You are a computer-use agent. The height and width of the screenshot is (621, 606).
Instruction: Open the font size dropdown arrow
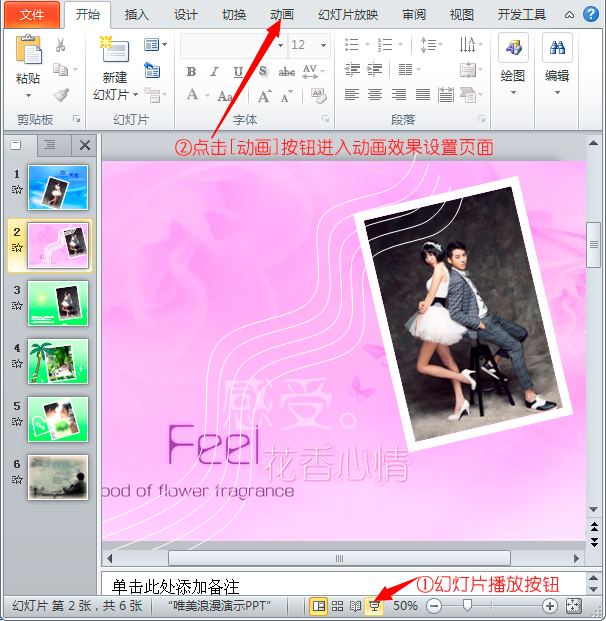[324, 45]
